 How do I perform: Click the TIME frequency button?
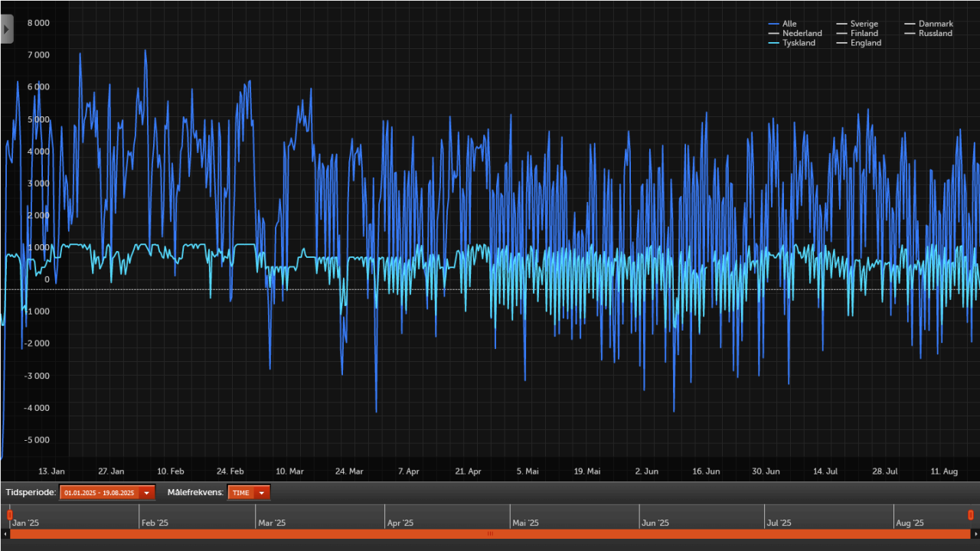(243, 492)
